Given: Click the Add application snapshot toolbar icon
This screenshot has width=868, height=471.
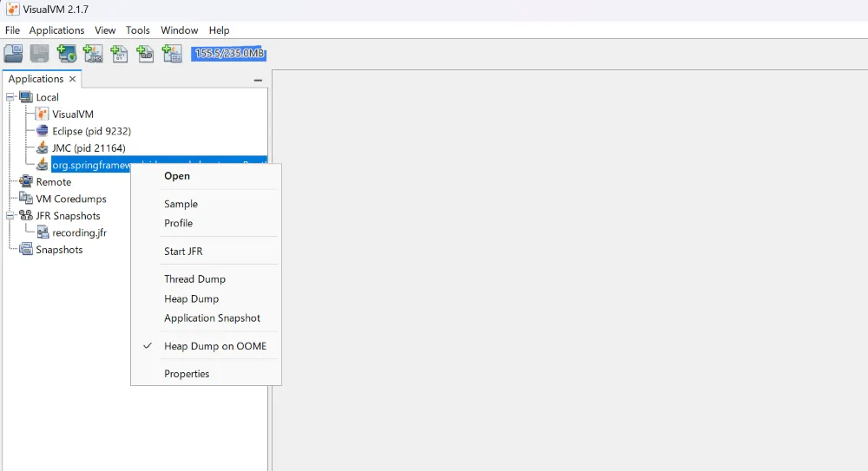Looking at the screenshot, I should (x=172, y=54).
